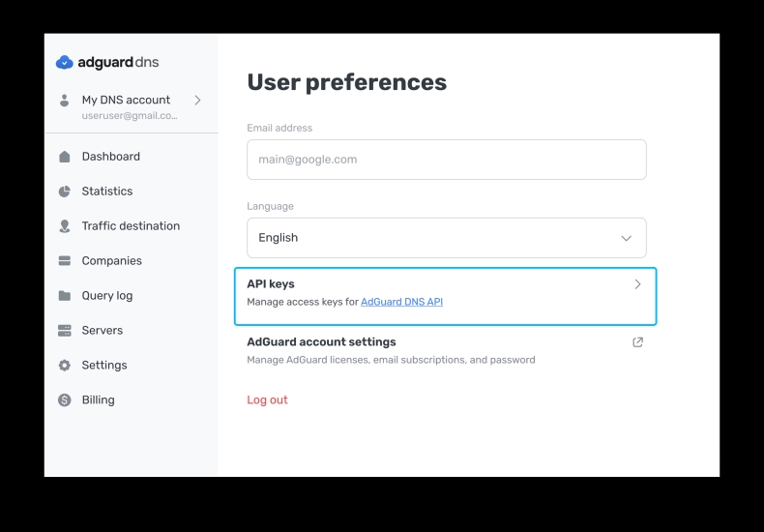Image resolution: width=764 pixels, height=532 pixels.
Task: Focus the Email address input field
Action: (x=446, y=160)
